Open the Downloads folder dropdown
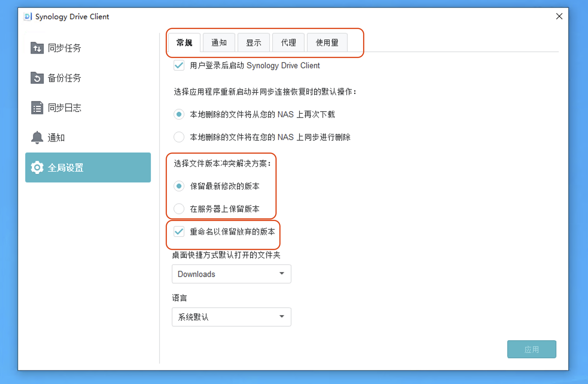Screen dimensions: 588x384 231,274
